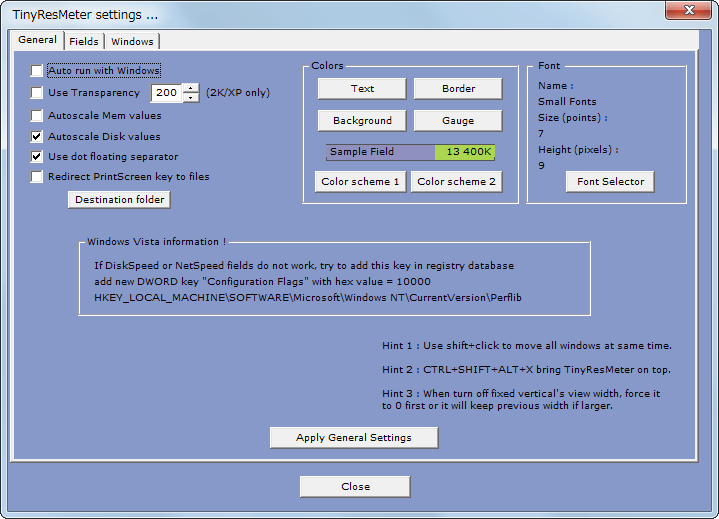Click the transparency value field showing 200
The height and width of the screenshot is (519, 719).
(x=167, y=93)
